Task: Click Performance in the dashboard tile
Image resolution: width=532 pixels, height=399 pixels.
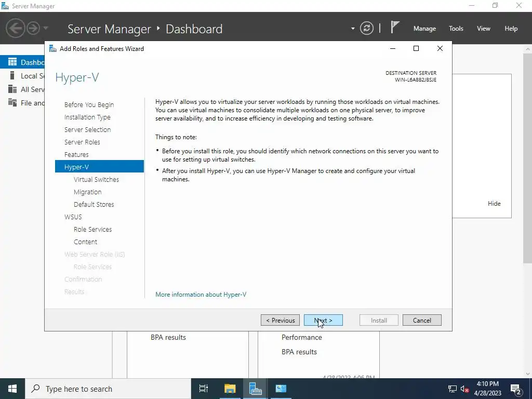Action: click(x=302, y=337)
